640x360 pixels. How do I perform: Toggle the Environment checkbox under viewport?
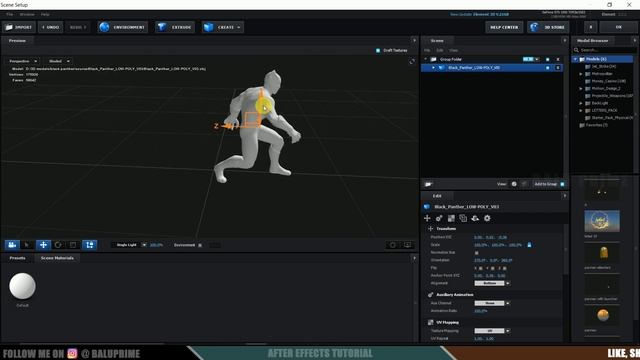pos(200,245)
